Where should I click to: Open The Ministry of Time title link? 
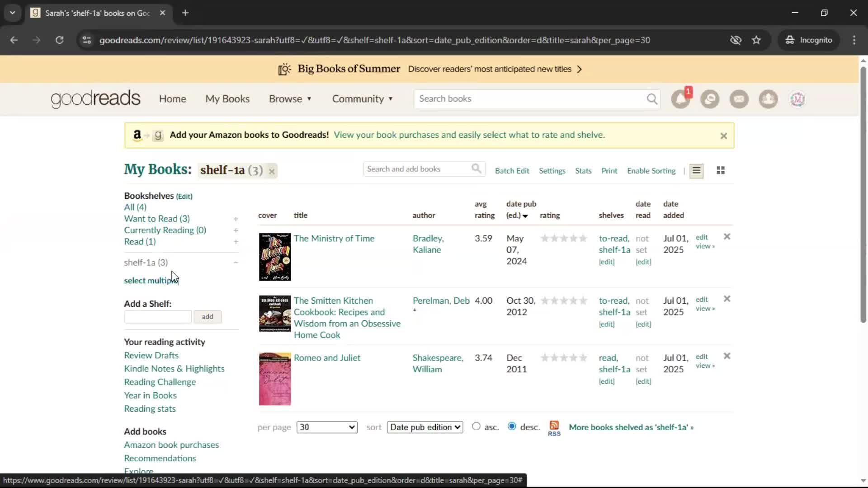click(334, 238)
